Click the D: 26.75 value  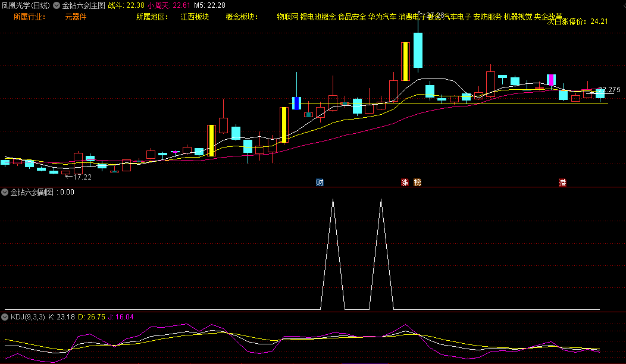coord(92,317)
